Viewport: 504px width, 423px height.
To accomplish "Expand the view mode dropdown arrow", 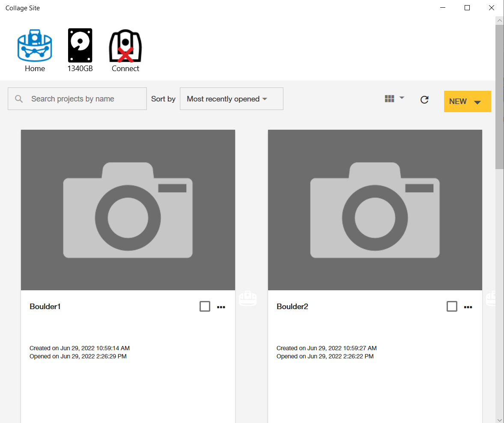I will point(402,98).
